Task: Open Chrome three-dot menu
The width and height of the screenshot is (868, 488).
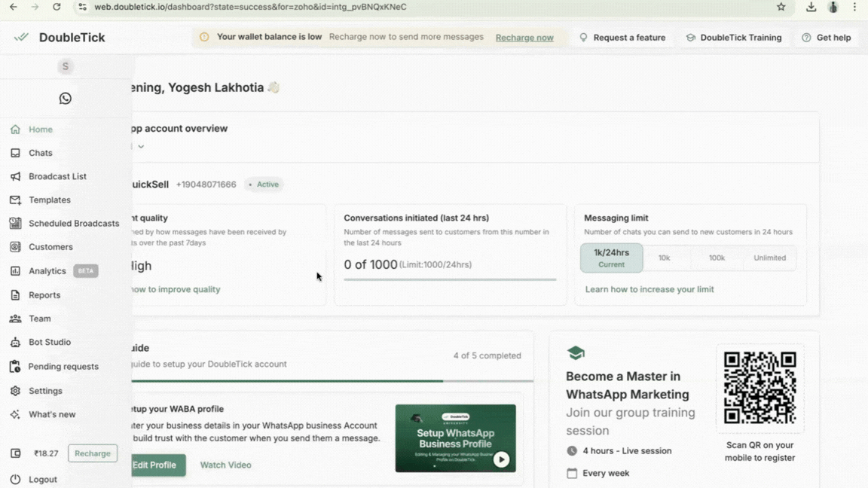Action: click(854, 7)
